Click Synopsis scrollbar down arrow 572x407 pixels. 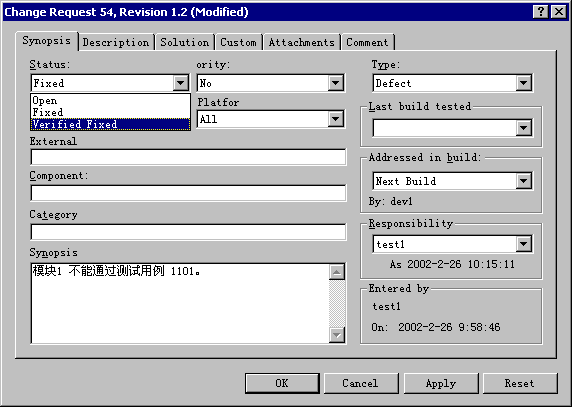[x=337, y=334]
